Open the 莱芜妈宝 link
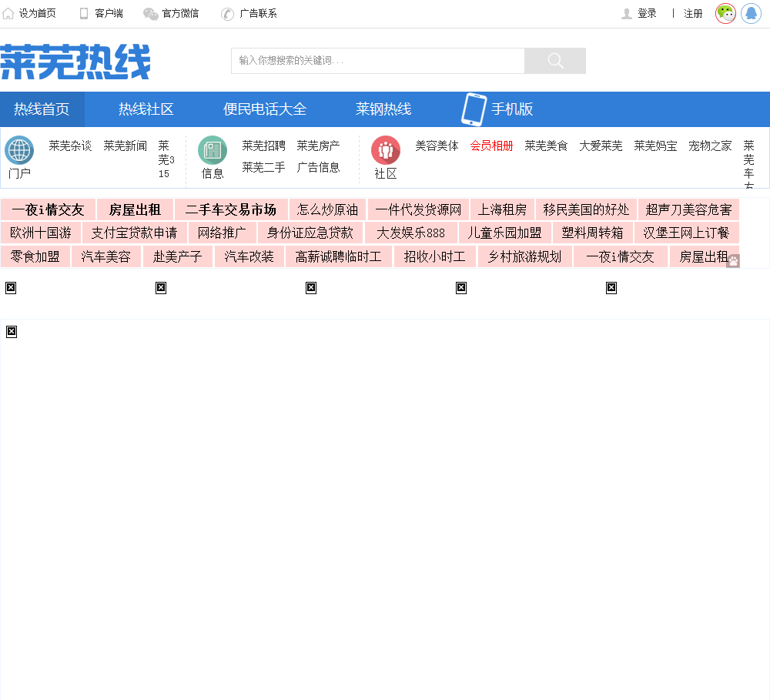Viewport: 770px width, 700px height. [x=655, y=146]
